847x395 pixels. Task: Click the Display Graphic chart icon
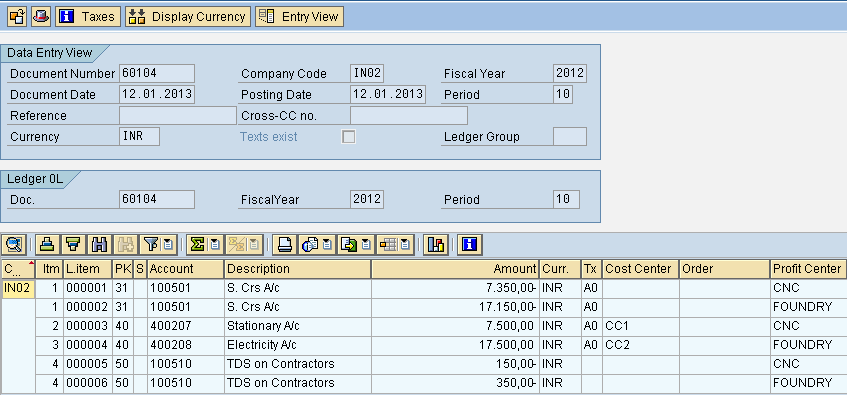[435, 245]
